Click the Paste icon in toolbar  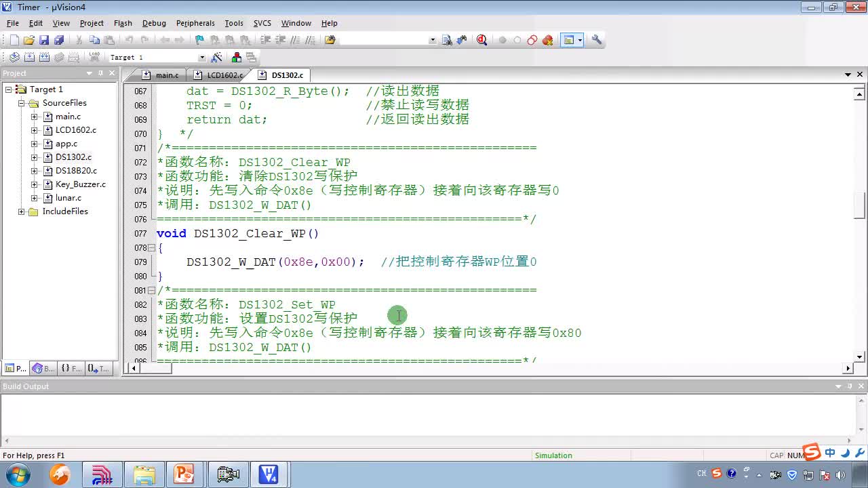(x=109, y=40)
